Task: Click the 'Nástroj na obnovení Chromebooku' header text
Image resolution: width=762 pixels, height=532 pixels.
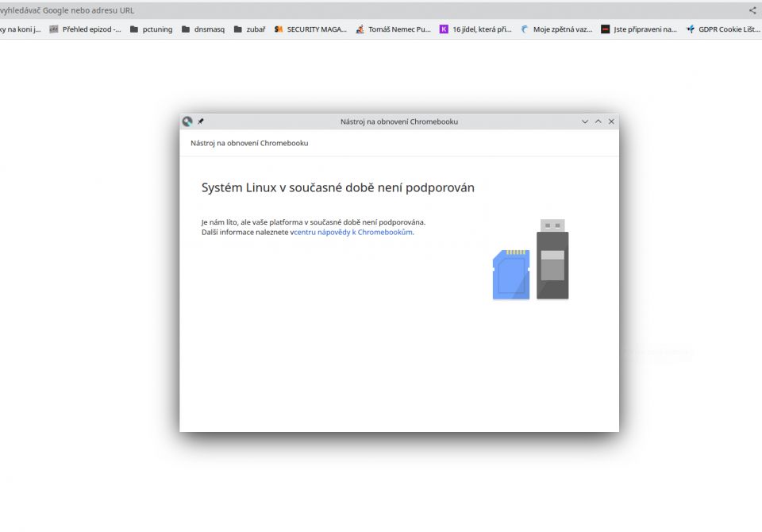Action: [x=249, y=143]
